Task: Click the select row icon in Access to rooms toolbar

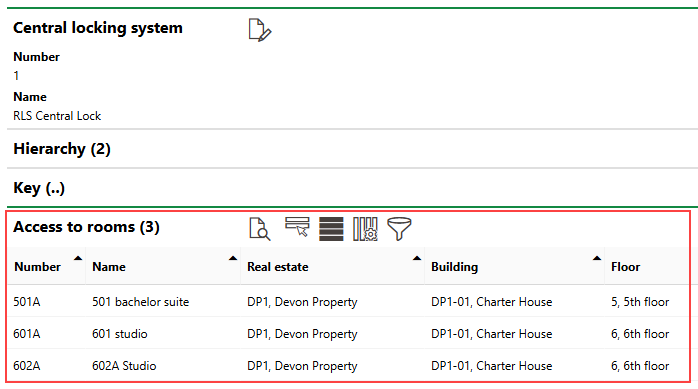Action: coord(297,227)
